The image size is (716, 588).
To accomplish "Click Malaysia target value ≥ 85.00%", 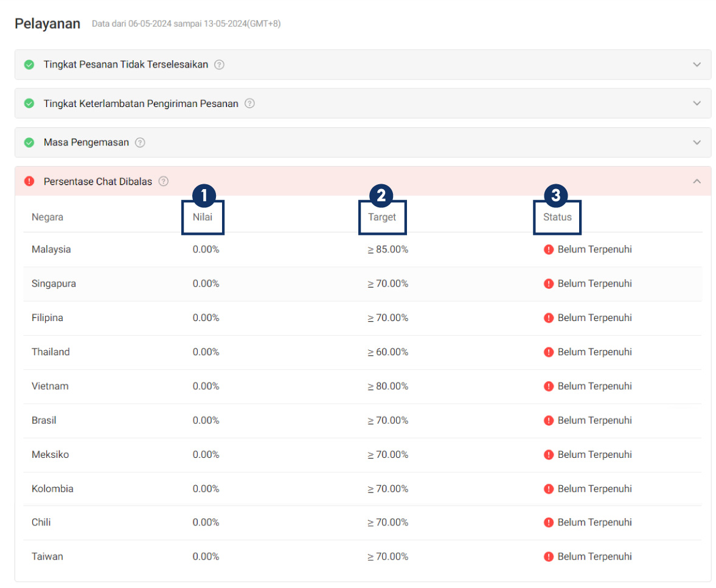I will [388, 250].
